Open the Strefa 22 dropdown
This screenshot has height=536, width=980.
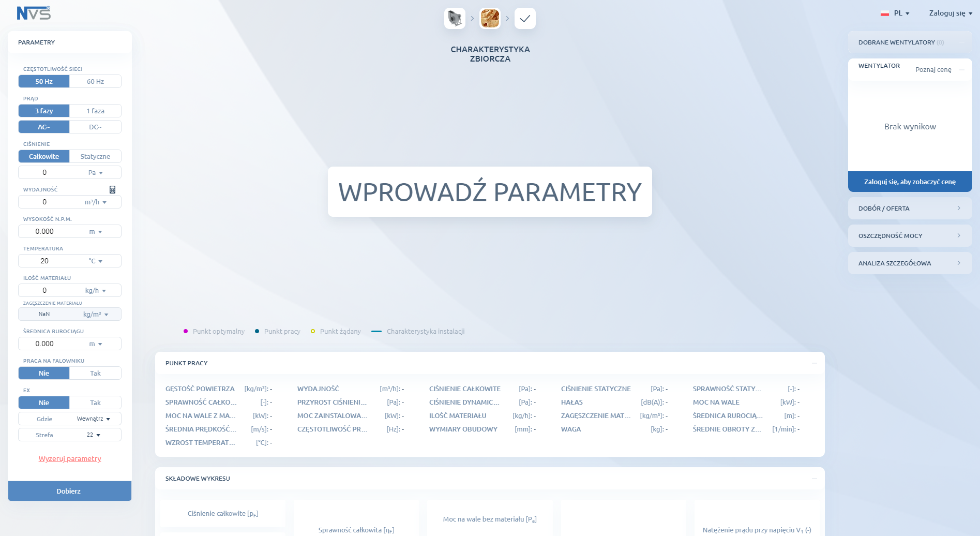pyautogui.click(x=94, y=435)
